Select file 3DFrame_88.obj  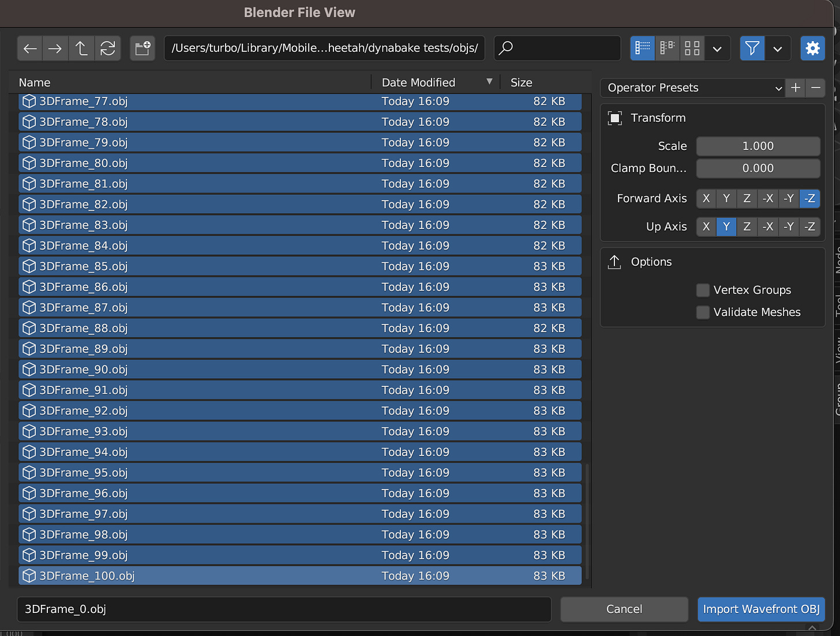pyautogui.click(x=299, y=328)
